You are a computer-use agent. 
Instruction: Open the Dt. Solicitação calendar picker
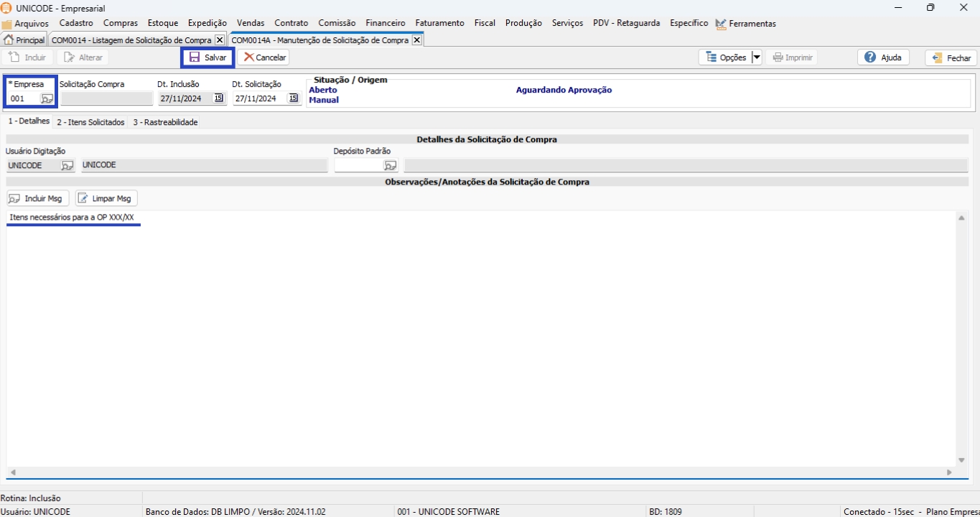point(294,98)
